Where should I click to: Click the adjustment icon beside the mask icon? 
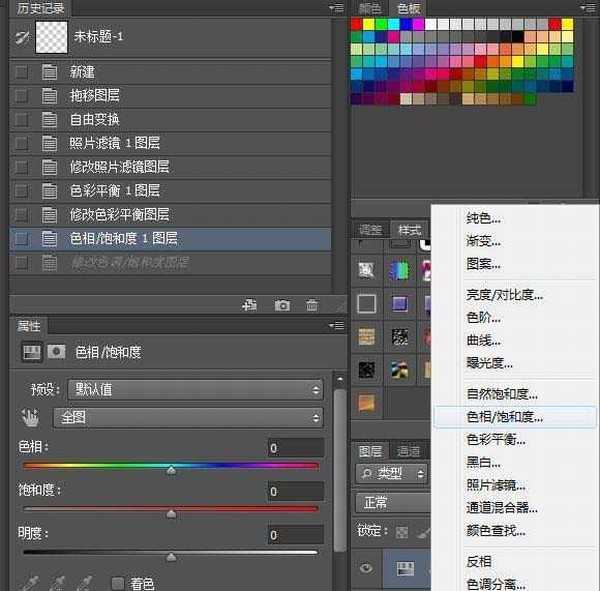click(32, 352)
